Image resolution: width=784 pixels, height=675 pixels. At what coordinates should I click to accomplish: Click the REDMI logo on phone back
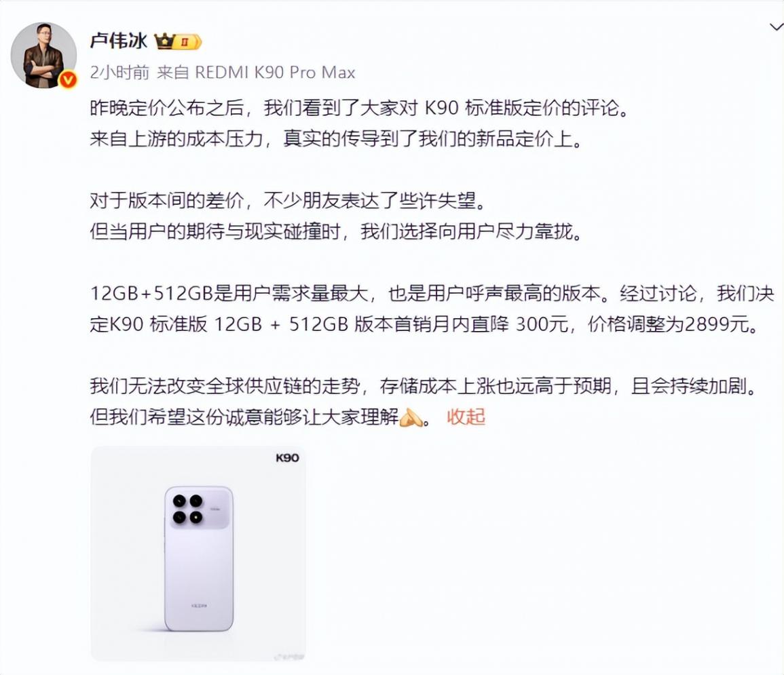click(x=199, y=606)
